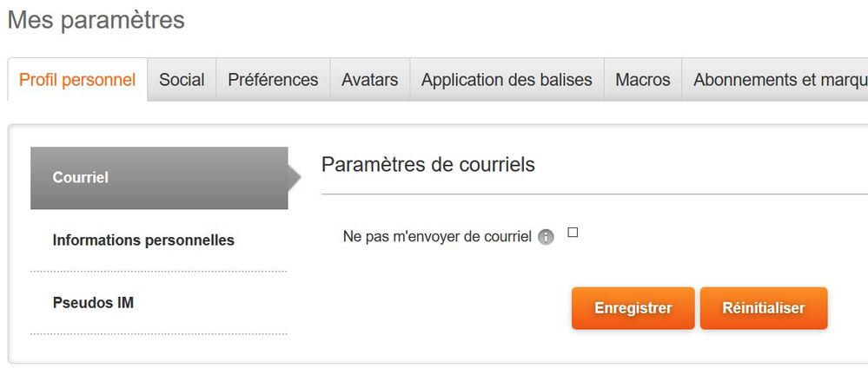Click the Paramètres de courriels section heading
This screenshot has height=375, width=868.
point(427,163)
